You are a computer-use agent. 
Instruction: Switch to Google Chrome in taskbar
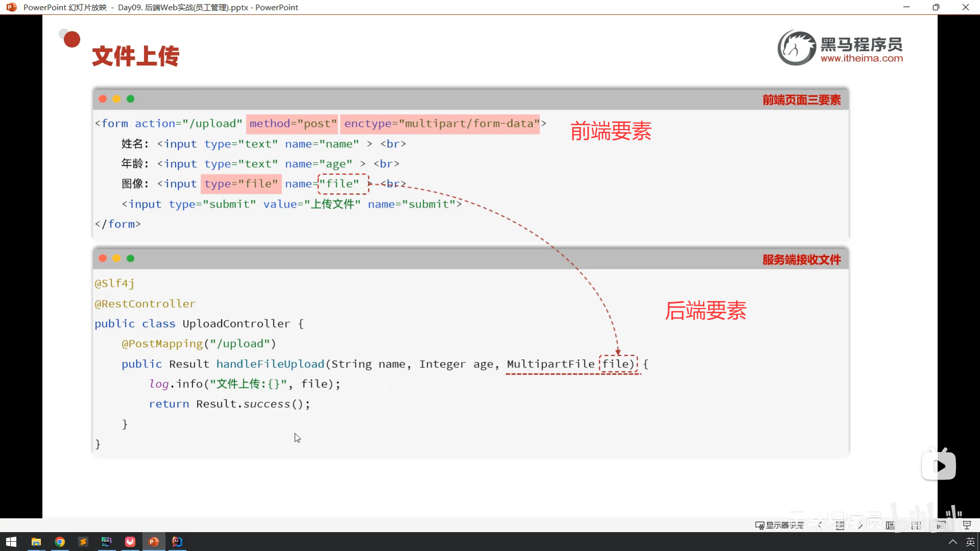60,542
